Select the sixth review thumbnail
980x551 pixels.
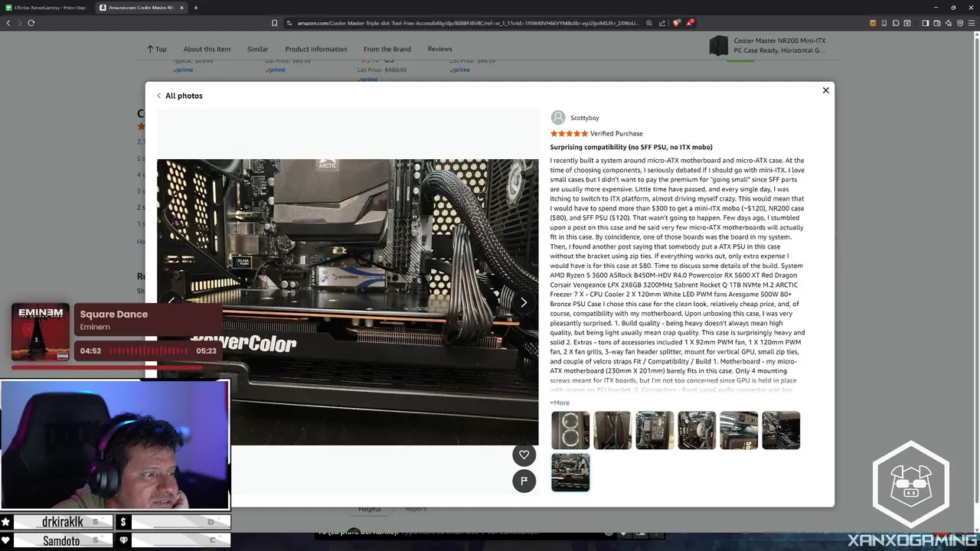point(781,430)
